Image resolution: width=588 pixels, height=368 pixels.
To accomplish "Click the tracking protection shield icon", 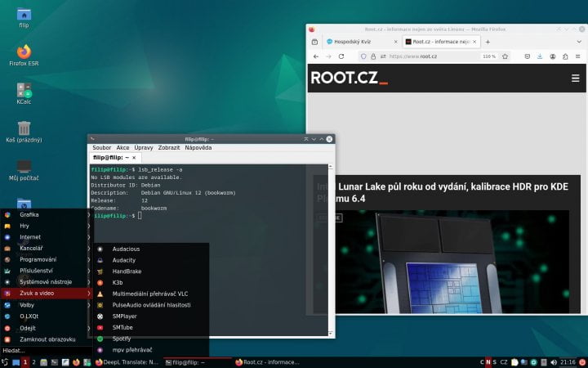I will 363,56.
